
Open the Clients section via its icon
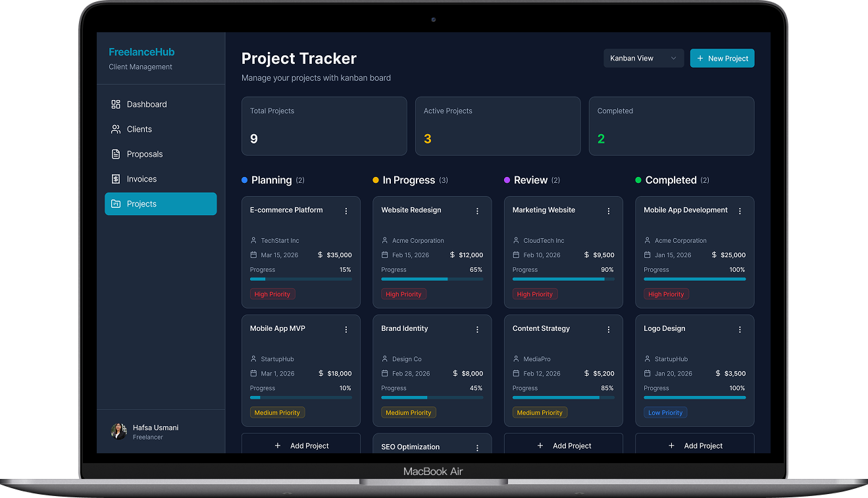click(116, 129)
